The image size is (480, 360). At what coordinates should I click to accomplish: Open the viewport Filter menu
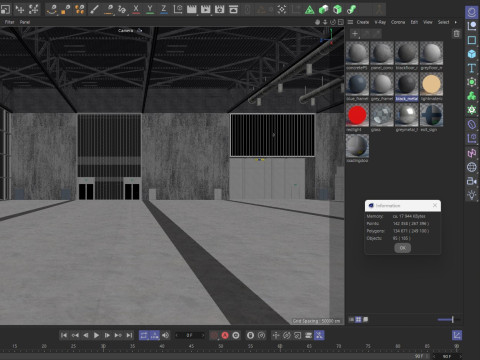tap(9, 22)
